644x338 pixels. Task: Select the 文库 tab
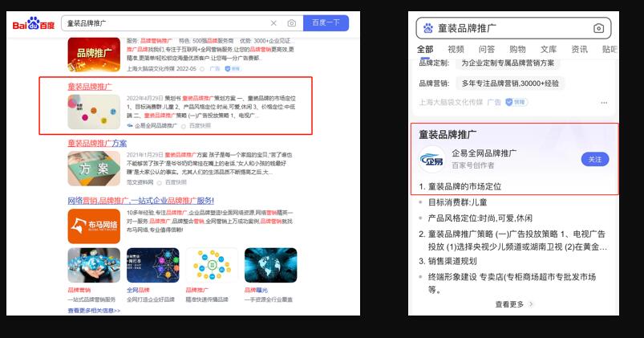[x=548, y=50]
